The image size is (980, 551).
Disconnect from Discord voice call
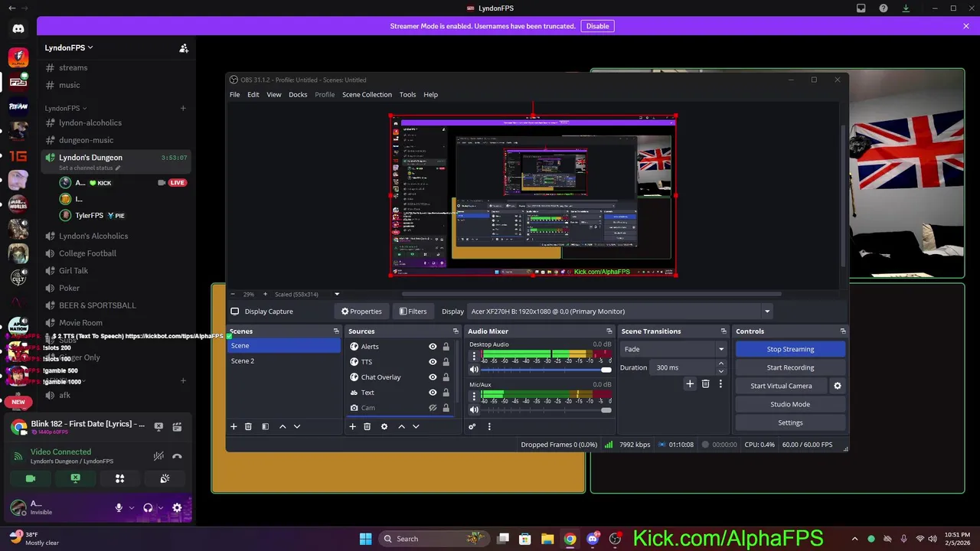point(177,456)
